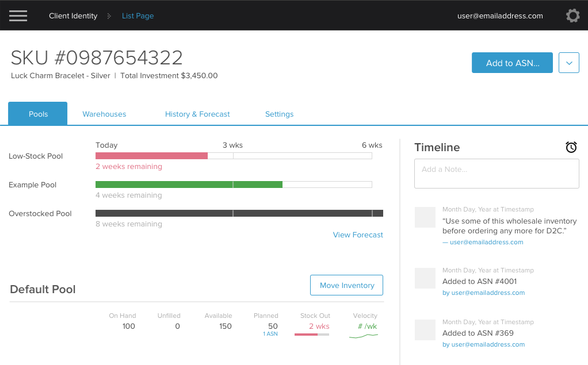Open the View Forecast link
The height and width of the screenshot is (365, 588).
(x=358, y=235)
